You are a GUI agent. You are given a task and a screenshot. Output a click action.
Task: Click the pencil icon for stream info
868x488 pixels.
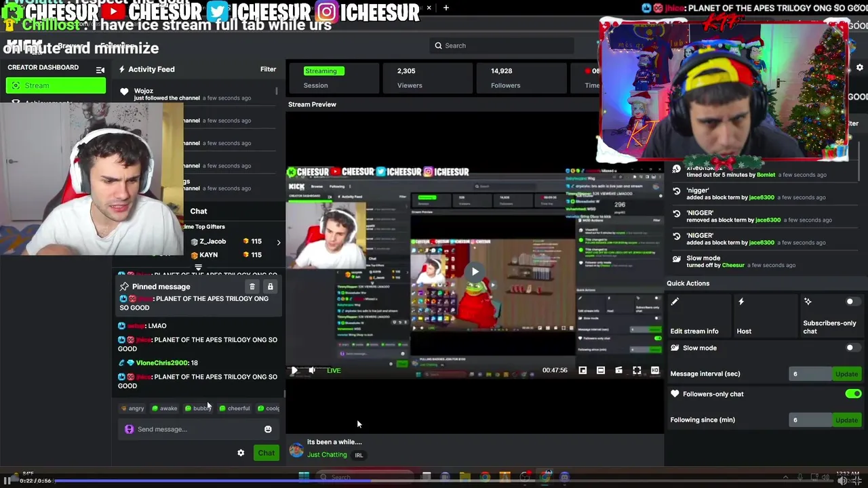[x=675, y=302]
